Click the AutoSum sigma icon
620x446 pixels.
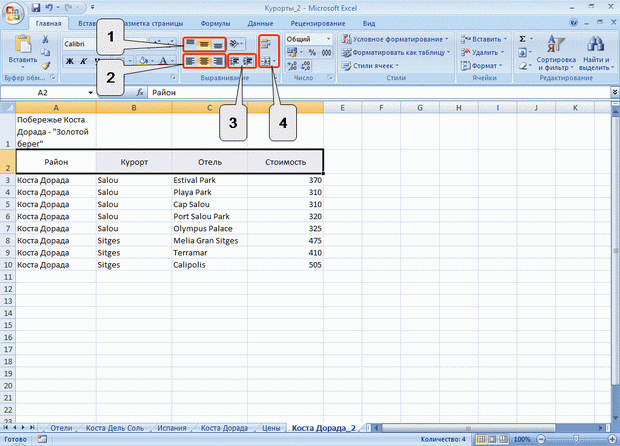[x=522, y=39]
